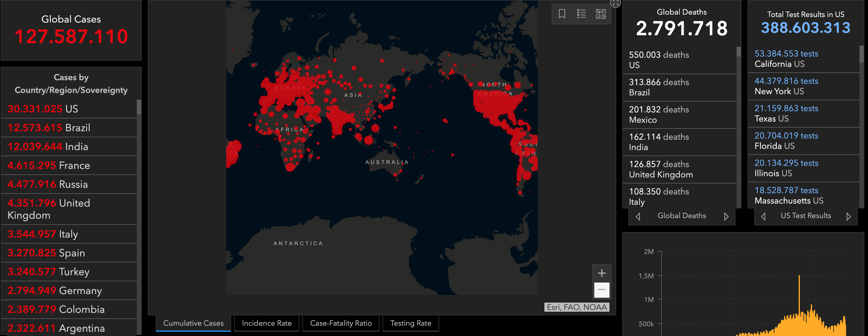Click the Esri, FAO, NOAA attribution
The image size is (868, 336).
point(577,307)
